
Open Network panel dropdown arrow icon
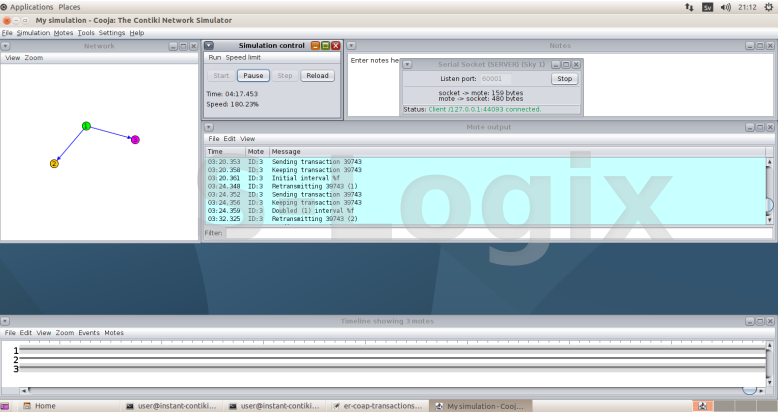(5, 46)
